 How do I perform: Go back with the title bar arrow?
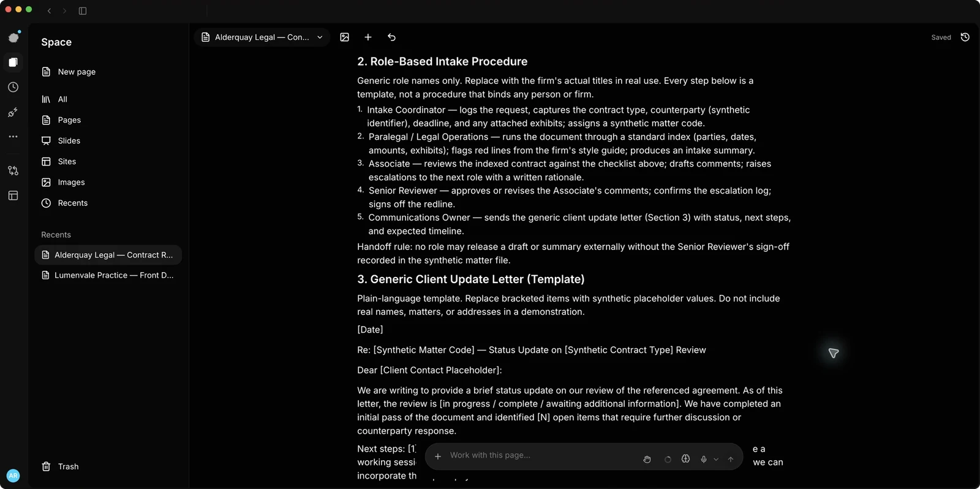[50, 10]
